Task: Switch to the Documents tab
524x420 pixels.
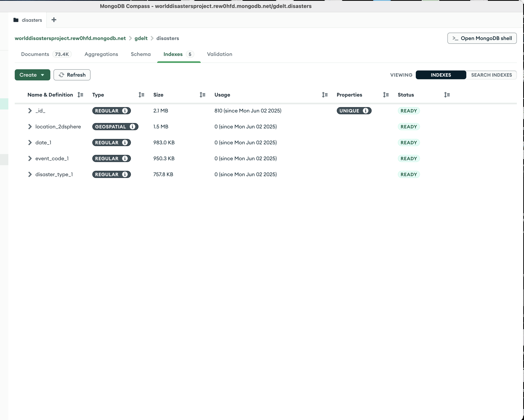Action: [35, 54]
